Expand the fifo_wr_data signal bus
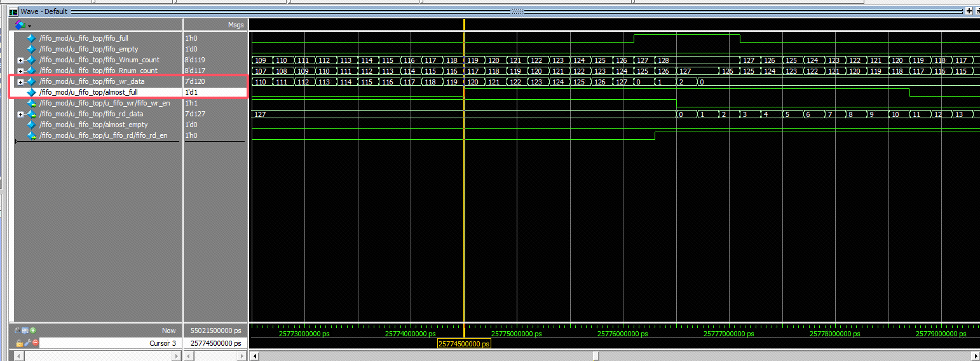Screen dimensions: 980x361 (20, 82)
